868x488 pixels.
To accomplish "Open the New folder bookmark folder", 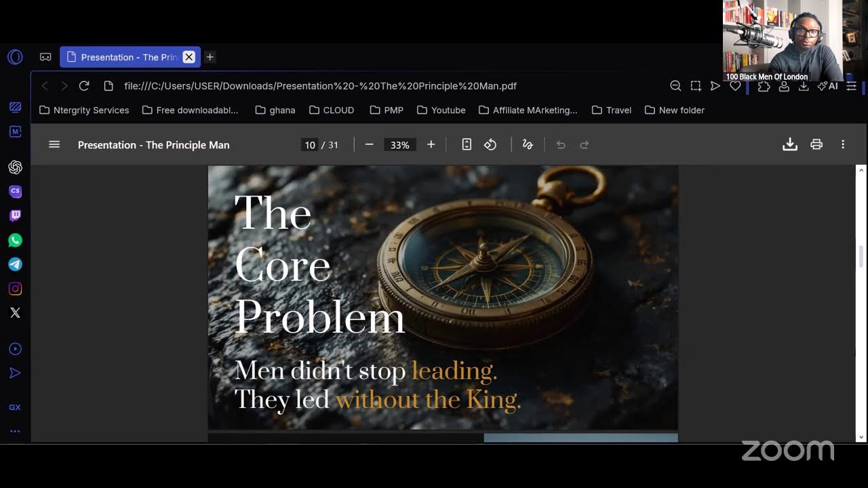I will click(674, 110).
